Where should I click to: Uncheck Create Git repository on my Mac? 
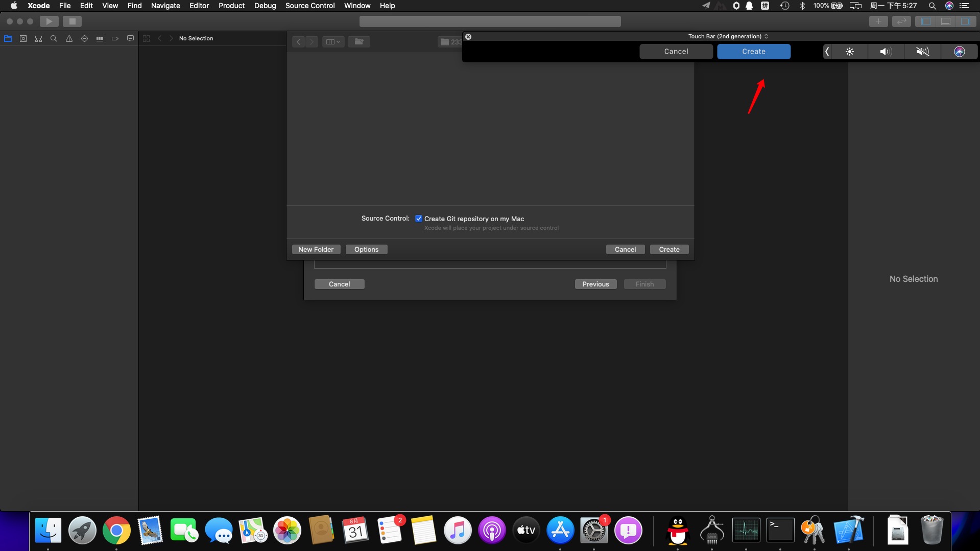click(x=419, y=219)
